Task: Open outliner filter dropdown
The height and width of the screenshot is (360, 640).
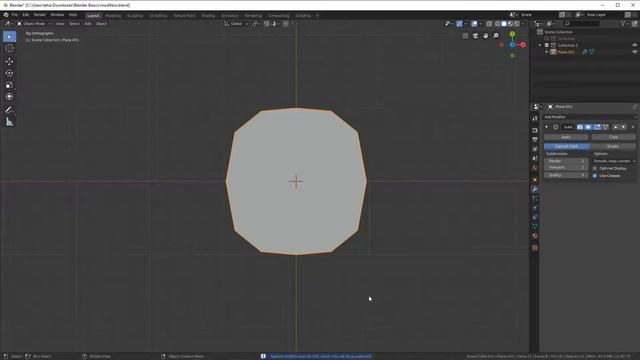Action: click(x=624, y=24)
